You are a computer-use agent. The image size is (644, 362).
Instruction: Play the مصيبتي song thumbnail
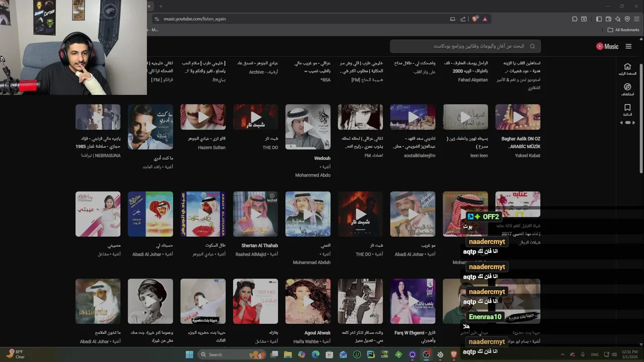98,214
